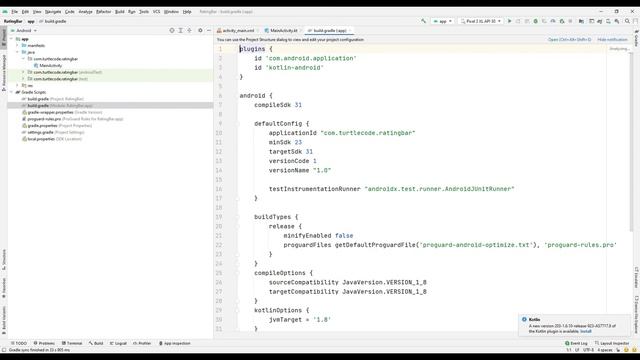
Task: Collapse the app module tree node
Action: coord(12,39)
